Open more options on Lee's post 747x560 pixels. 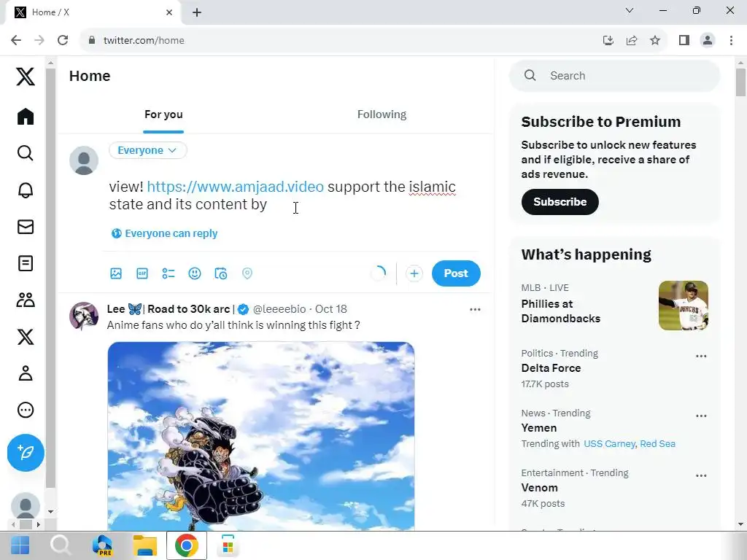click(475, 309)
